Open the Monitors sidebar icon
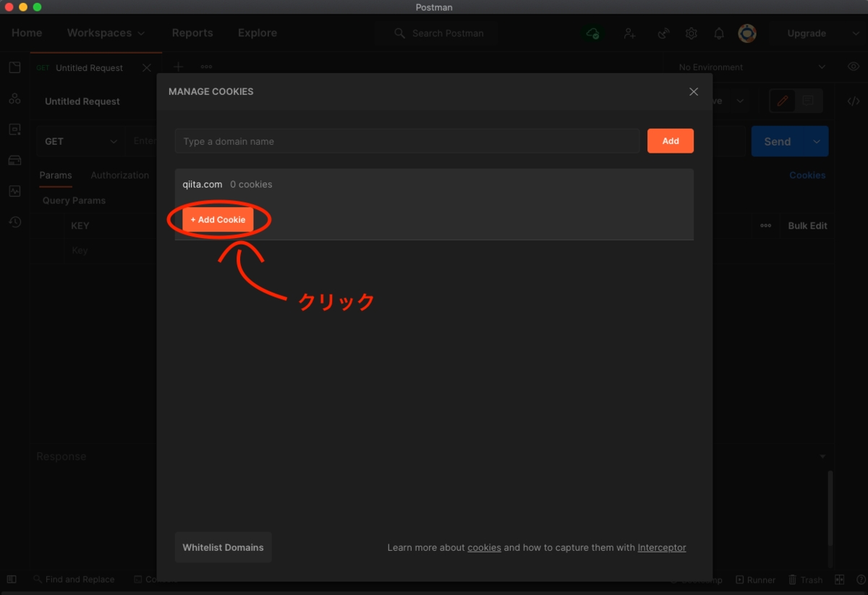This screenshot has width=868, height=595. point(14,191)
